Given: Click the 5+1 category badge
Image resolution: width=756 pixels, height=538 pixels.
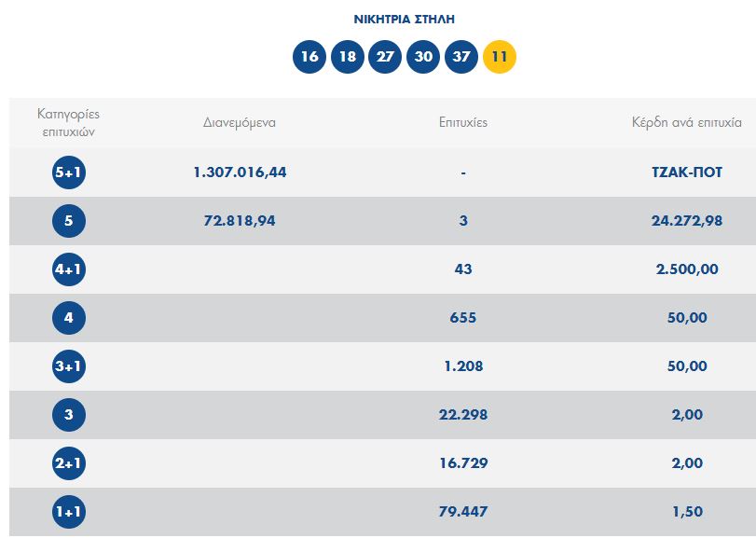Looking at the screenshot, I should [69, 172].
